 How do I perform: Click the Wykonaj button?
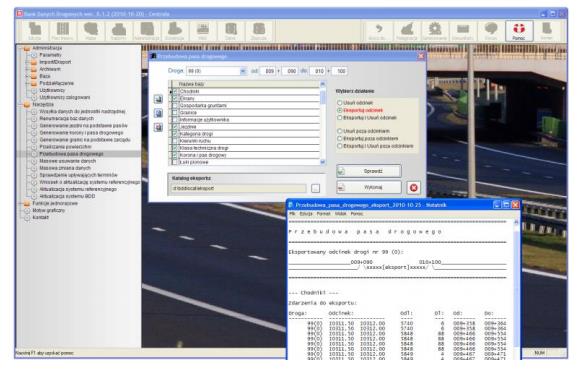coord(369,187)
